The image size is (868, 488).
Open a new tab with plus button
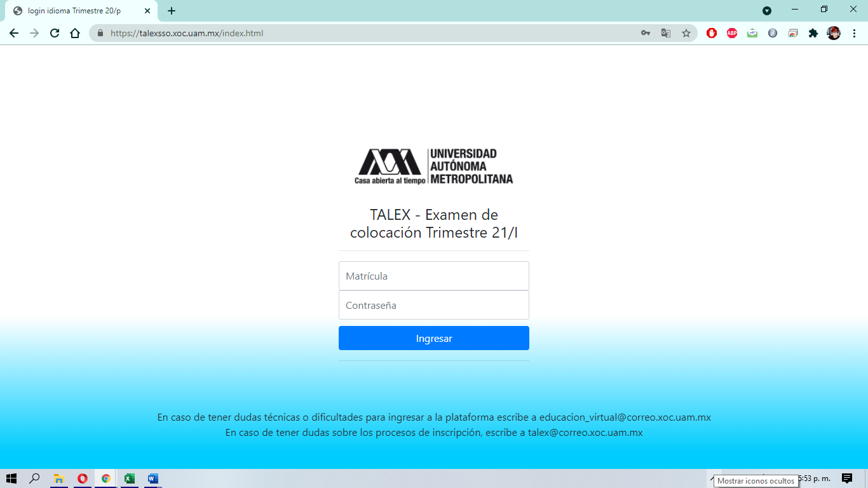[x=172, y=11]
